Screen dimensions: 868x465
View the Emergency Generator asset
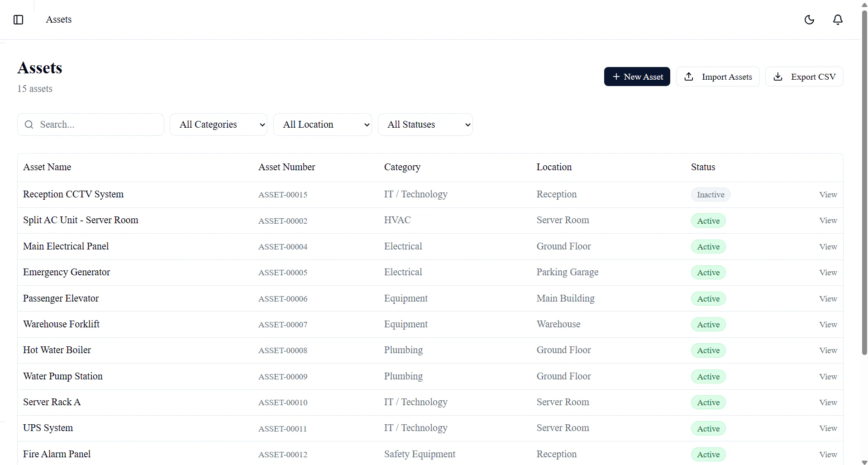(x=828, y=272)
